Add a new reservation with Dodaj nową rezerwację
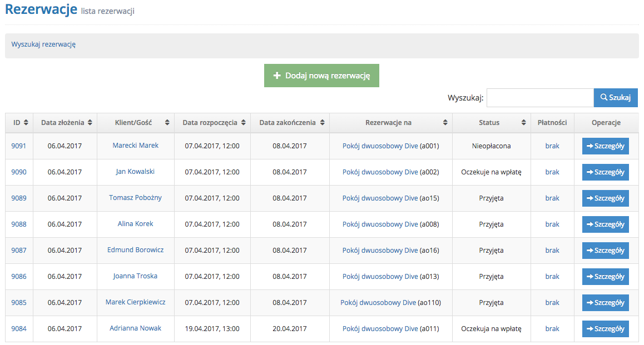 click(x=321, y=76)
